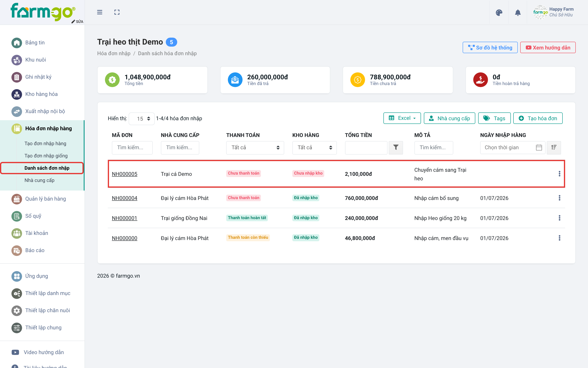Click the Xem hướng dẫn button
This screenshot has width=588, height=368.
click(x=548, y=48)
